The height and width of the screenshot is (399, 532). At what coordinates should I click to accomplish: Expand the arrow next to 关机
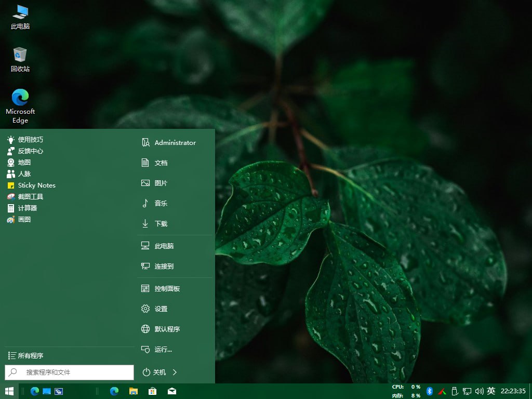175,372
